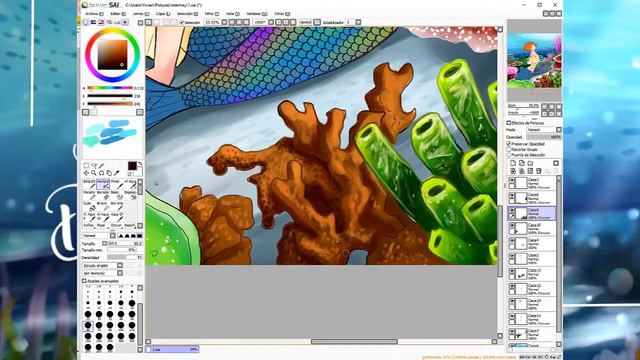Select the zoom magnifier tool

pyautogui.click(x=94, y=173)
